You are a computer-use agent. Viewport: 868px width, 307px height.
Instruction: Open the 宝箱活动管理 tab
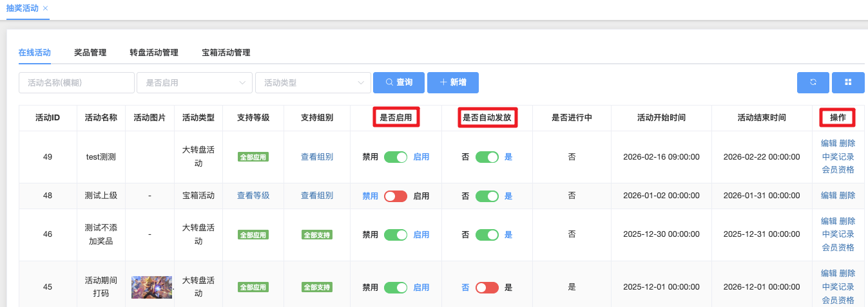click(226, 53)
